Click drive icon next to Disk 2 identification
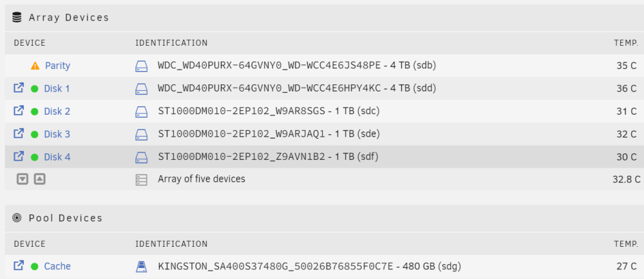This screenshot has height=279, width=644. [141, 111]
